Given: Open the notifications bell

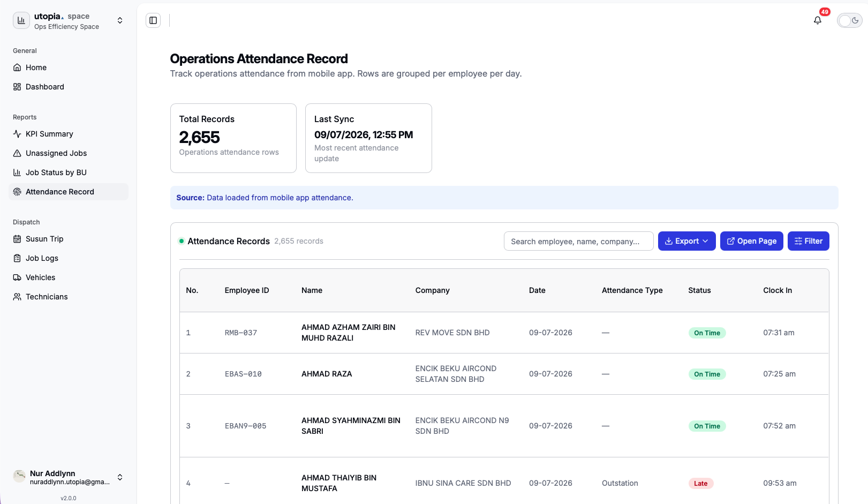Looking at the screenshot, I should 817,20.
